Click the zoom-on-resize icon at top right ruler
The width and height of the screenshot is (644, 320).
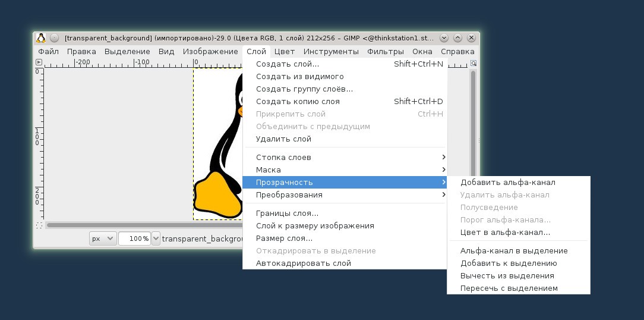click(473, 63)
